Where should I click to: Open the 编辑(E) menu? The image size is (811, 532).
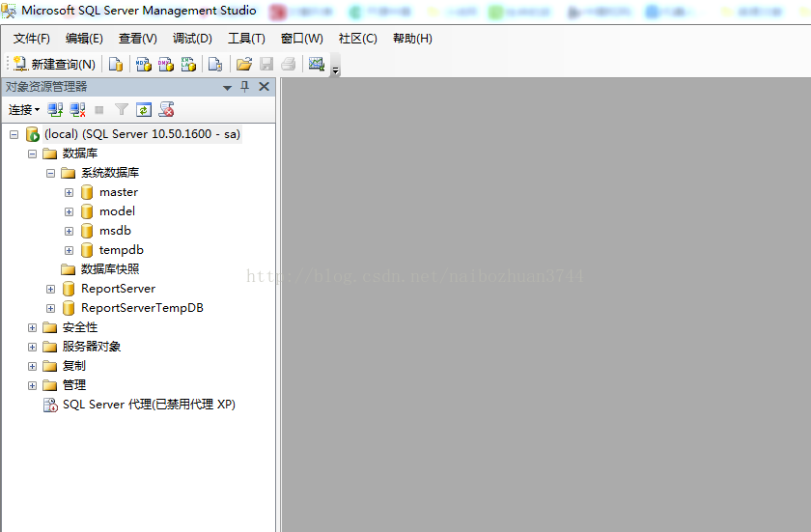point(84,39)
